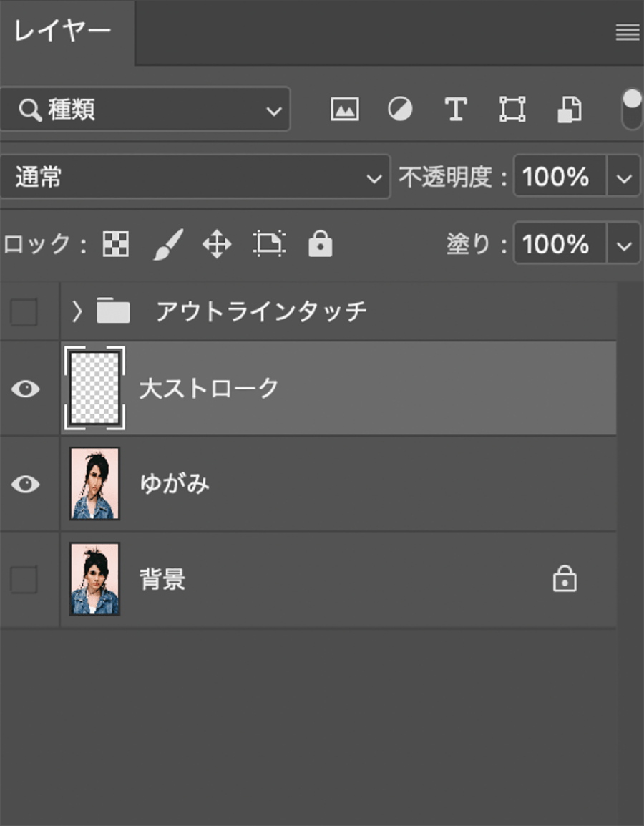Filter layers by adjustment layer icon

pos(400,110)
